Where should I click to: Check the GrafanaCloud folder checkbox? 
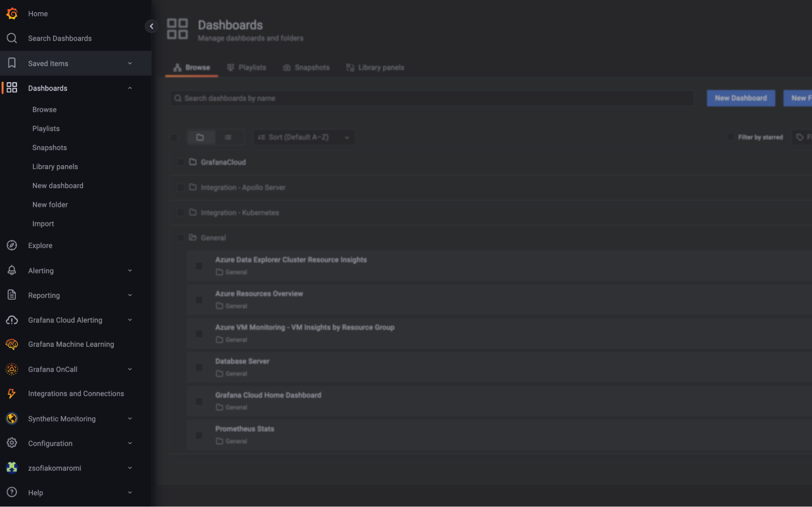click(x=180, y=162)
